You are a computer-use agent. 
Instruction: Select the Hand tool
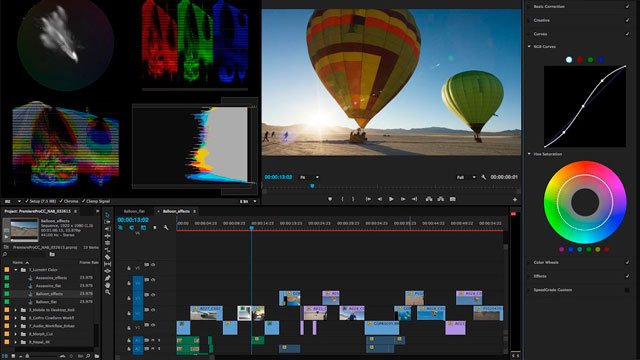pos(107,285)
